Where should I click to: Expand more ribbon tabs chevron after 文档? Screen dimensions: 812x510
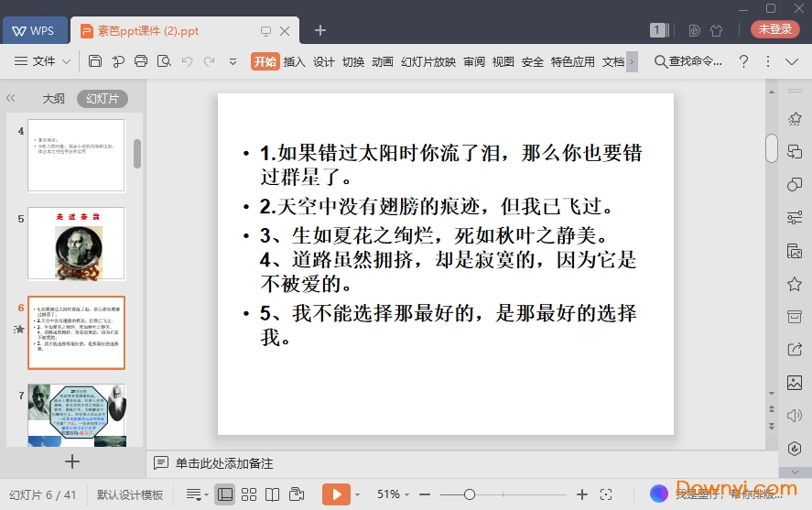pyautogui.click(x=632, y=61)
